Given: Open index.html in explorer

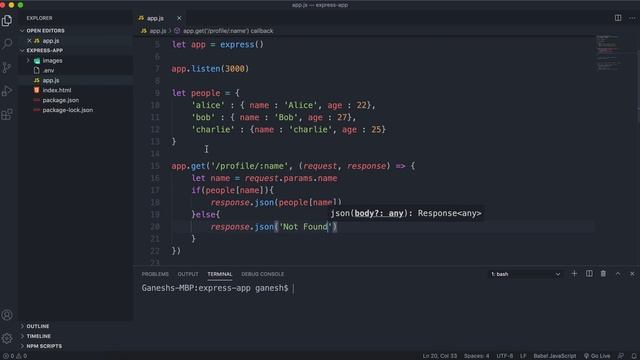Looking at the screenshot, I should [x=56, y=90].
